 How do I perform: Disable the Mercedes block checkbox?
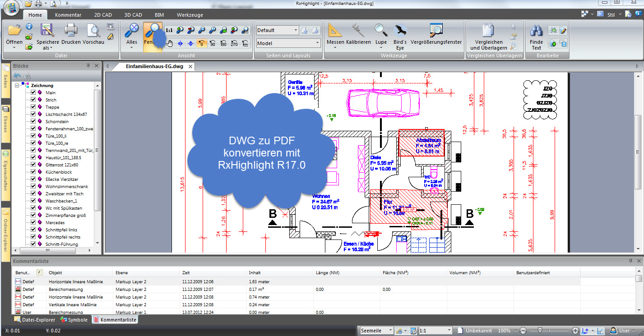point(33,223)
